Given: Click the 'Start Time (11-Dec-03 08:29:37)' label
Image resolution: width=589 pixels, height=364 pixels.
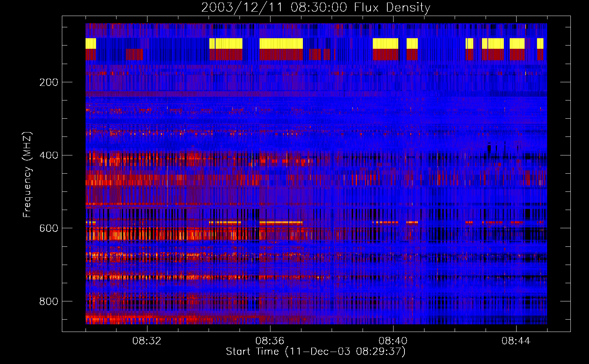Looking at the screenshot, I should tap(316, 352).
